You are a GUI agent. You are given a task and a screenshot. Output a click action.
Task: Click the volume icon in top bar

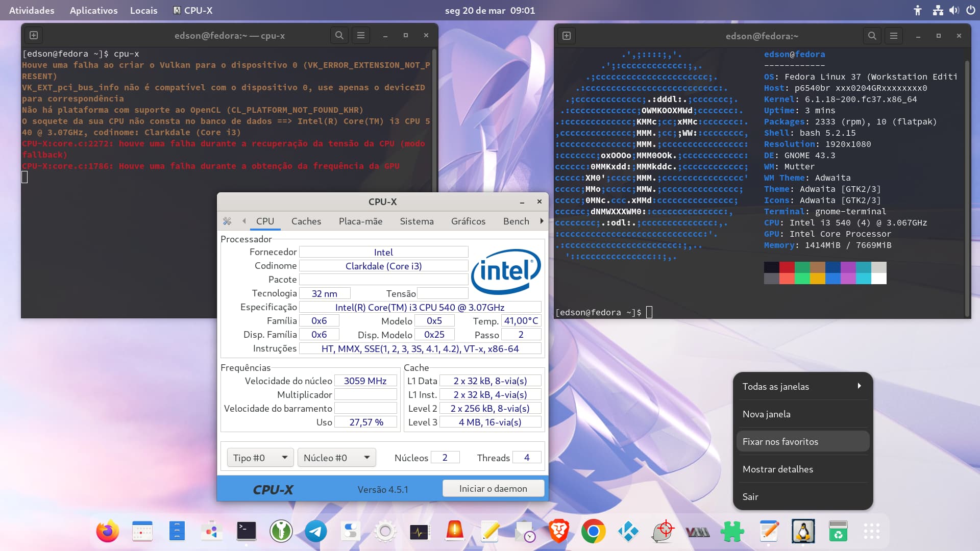954,10
